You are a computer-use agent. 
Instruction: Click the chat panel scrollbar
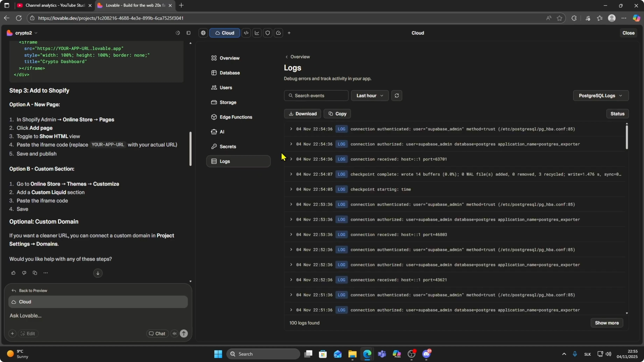[x=190, y=149]
